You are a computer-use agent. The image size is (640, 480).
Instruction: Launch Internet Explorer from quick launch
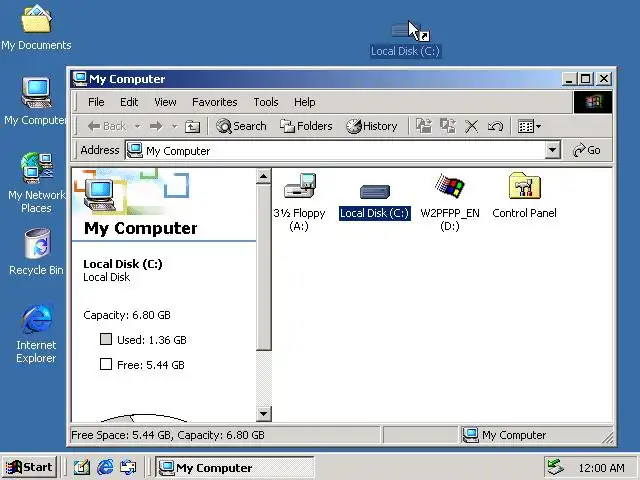pyautogui.click(x=105, y=467)
